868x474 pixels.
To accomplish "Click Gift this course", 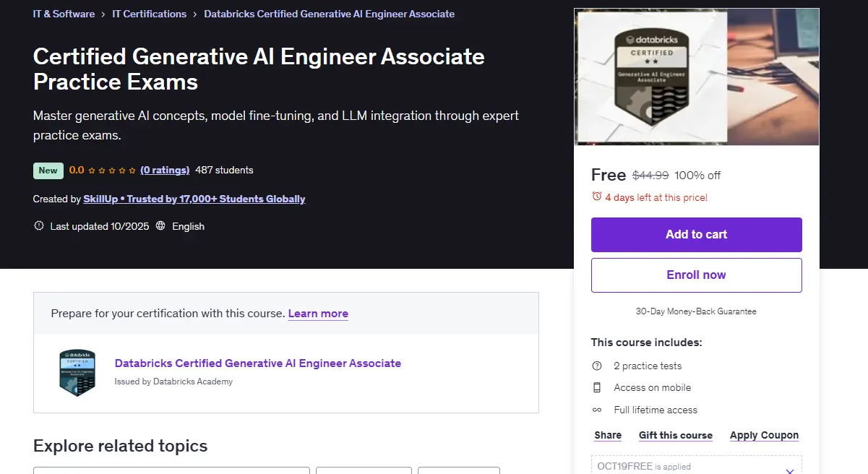I will pyautogui.click(x=676, y=435).
